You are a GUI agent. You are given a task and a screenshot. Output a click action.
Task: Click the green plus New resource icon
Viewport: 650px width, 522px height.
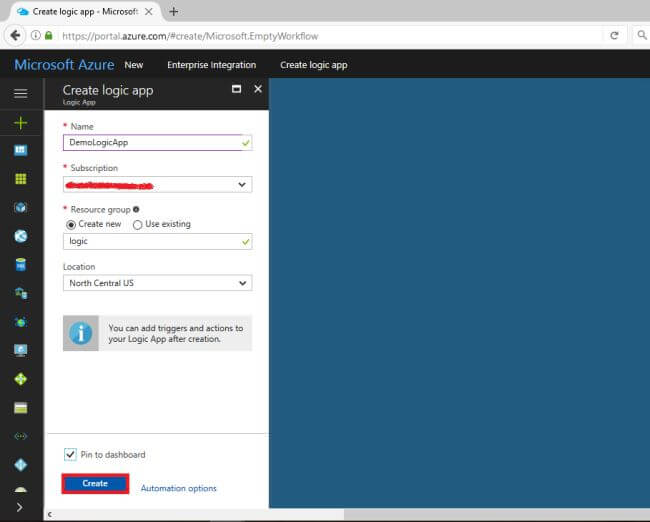(20, 123)
